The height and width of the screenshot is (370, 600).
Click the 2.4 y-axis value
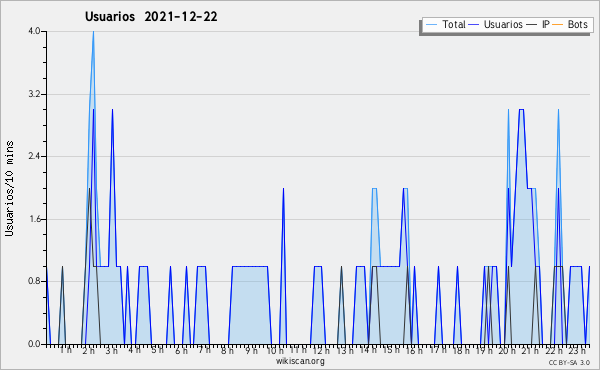(34, 156)
